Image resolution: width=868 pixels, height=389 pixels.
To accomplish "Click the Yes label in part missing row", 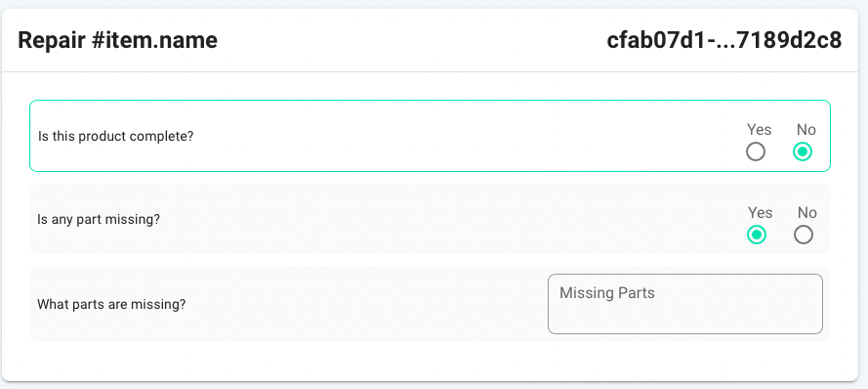I will (760, 212).
